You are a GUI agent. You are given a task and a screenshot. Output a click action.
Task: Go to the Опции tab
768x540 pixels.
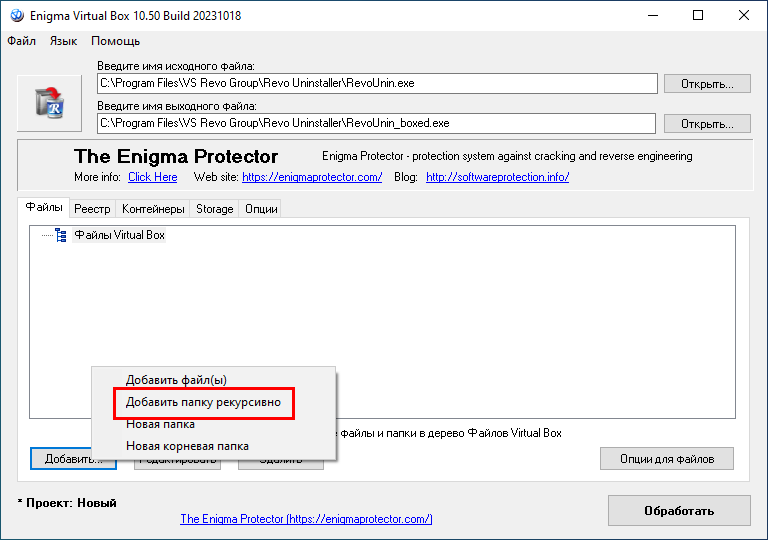(x=261, y=209)
